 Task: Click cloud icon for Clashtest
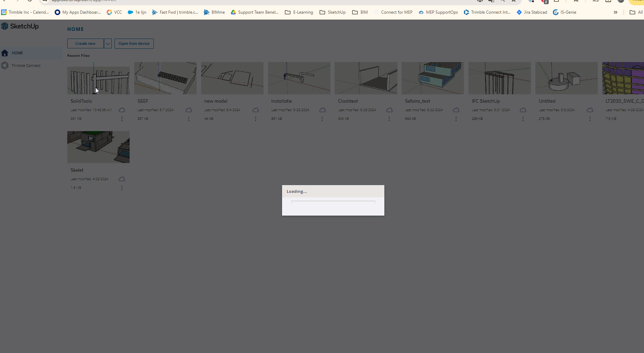click(x=389, y=110)
